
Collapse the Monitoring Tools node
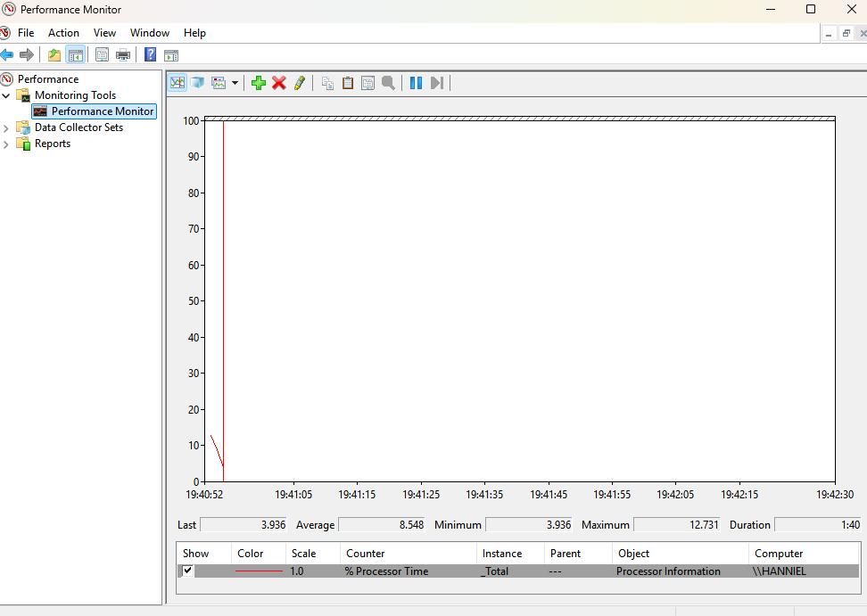click(x=6, y=95)
